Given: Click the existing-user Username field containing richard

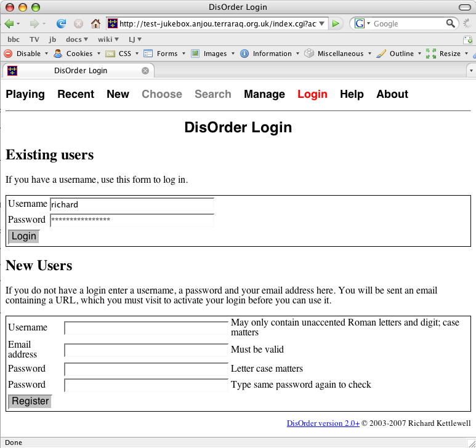Looking at the screenshot, I should click(x=132, y=204).
